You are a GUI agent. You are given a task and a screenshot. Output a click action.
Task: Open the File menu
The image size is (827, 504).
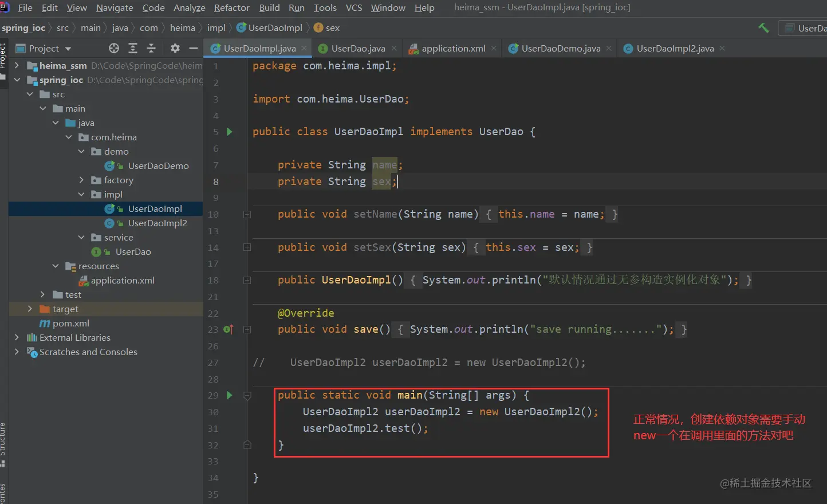(25, 7)
